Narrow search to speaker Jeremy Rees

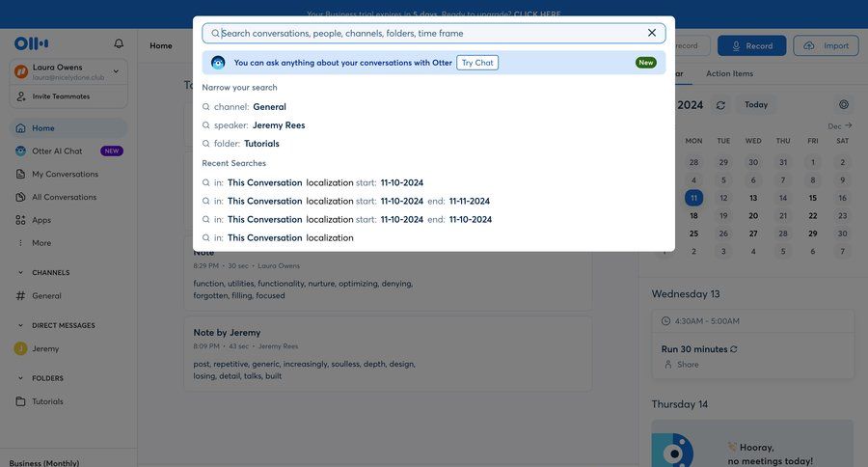coord(254,125)
